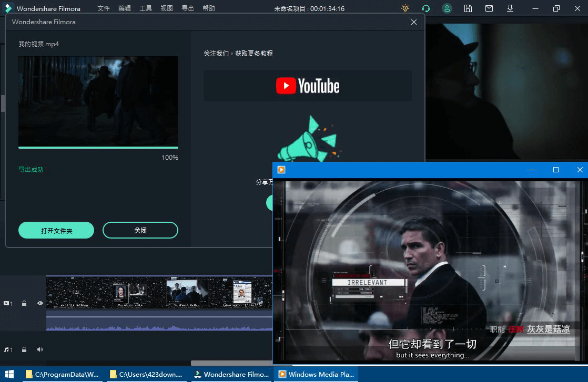
Task: Click the YouTube banner in the export dialog
Action: coord(308,86)
